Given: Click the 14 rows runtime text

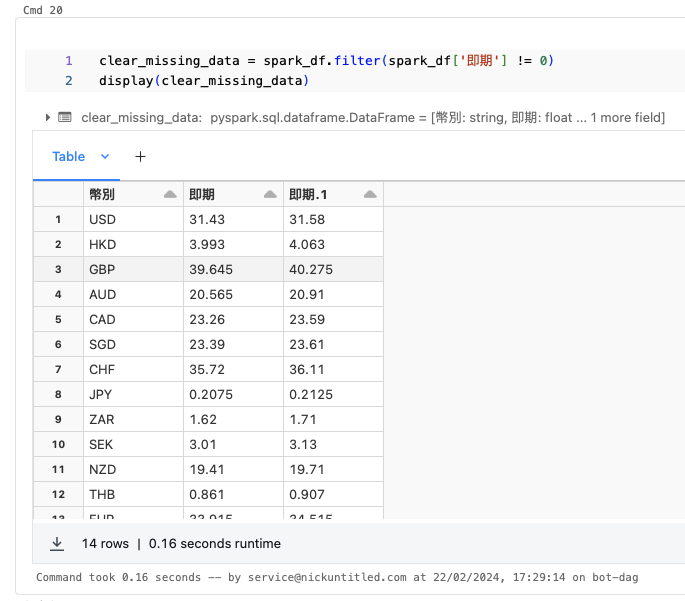Looking at the screenshot, I should pyautogui.click(x=180, y=543).
